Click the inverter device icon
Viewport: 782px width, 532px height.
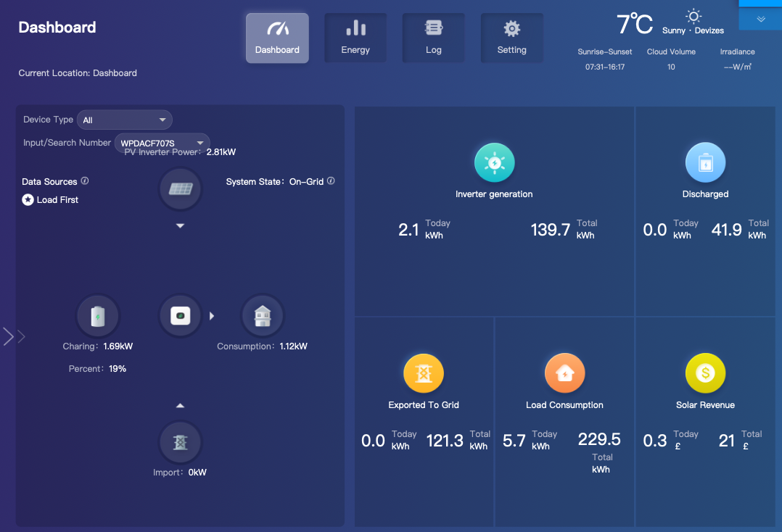[x=181, y=316]
